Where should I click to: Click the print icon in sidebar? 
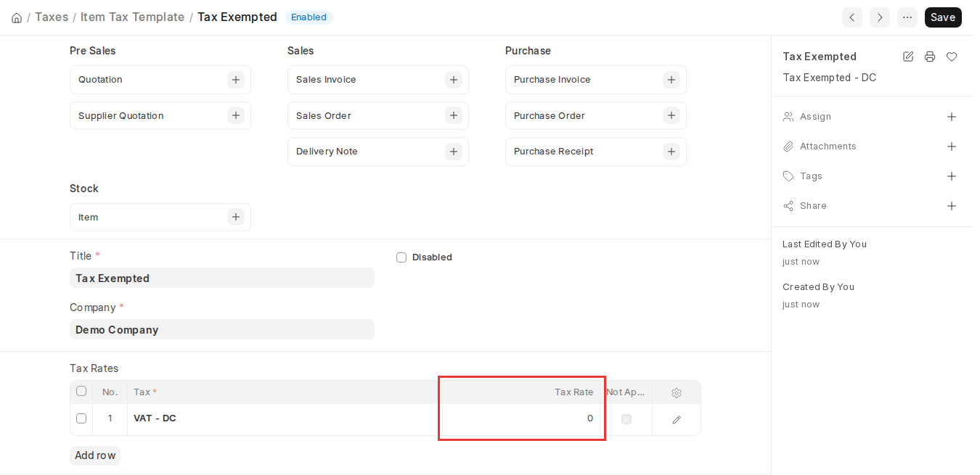coord(930,57)
